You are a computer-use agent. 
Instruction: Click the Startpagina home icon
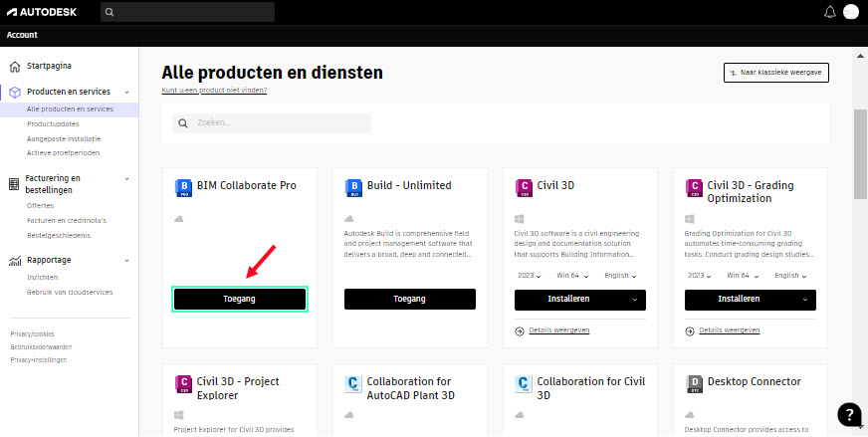click(x=15, y=67)
